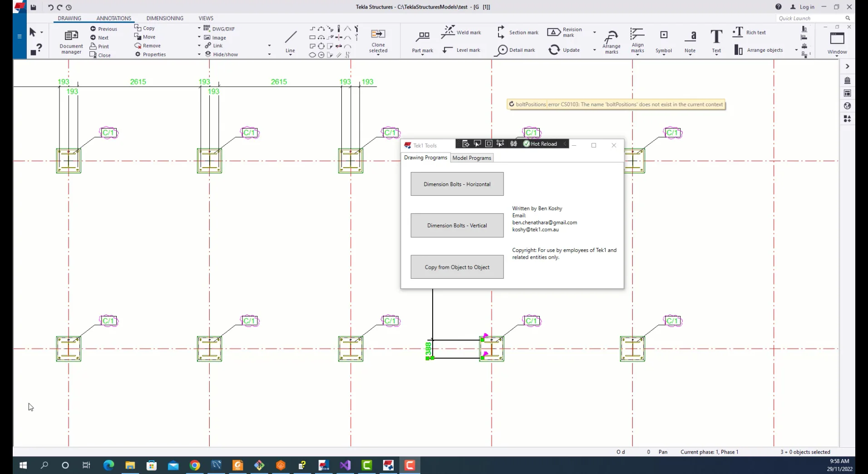This screenshot has width=868, height=474.
Task: Open dropdown arrow beside DWG/DXF
Action: [x=199, y=29]
